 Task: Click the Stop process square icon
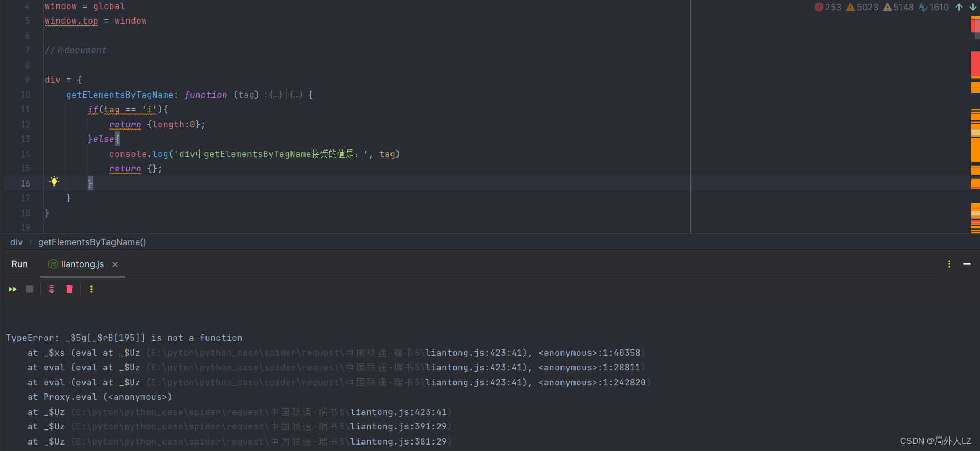(30, 289)
